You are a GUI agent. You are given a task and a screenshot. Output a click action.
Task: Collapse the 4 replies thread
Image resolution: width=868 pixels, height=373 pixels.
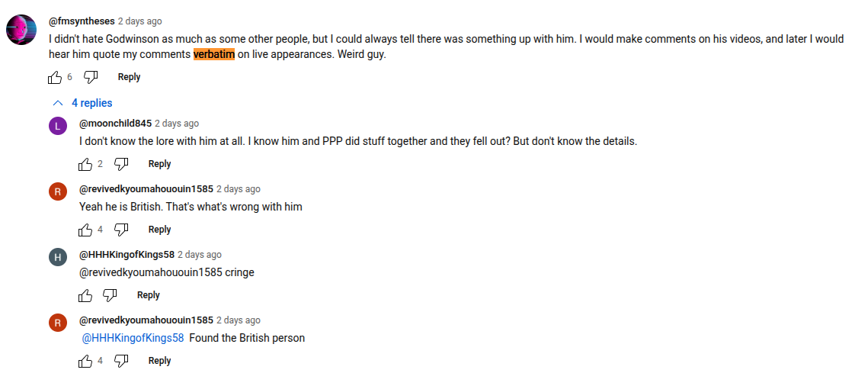[x=82, y=103]
